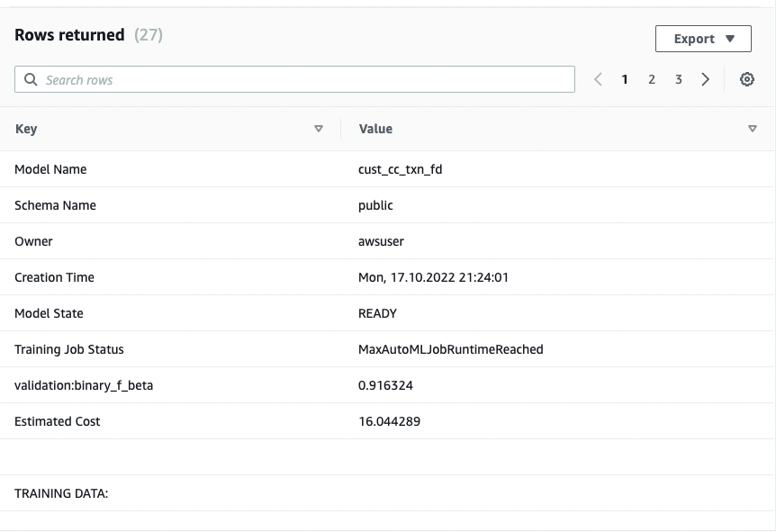Jump to results page 3
Screen dimensions: 776x532
pyautogui.click(x=679, y=79)
